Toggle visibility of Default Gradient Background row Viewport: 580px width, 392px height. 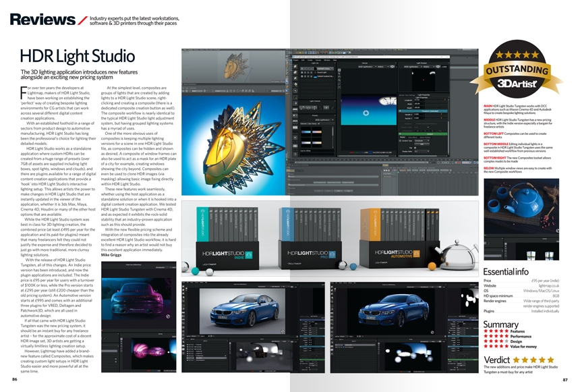tap(302, 76)
